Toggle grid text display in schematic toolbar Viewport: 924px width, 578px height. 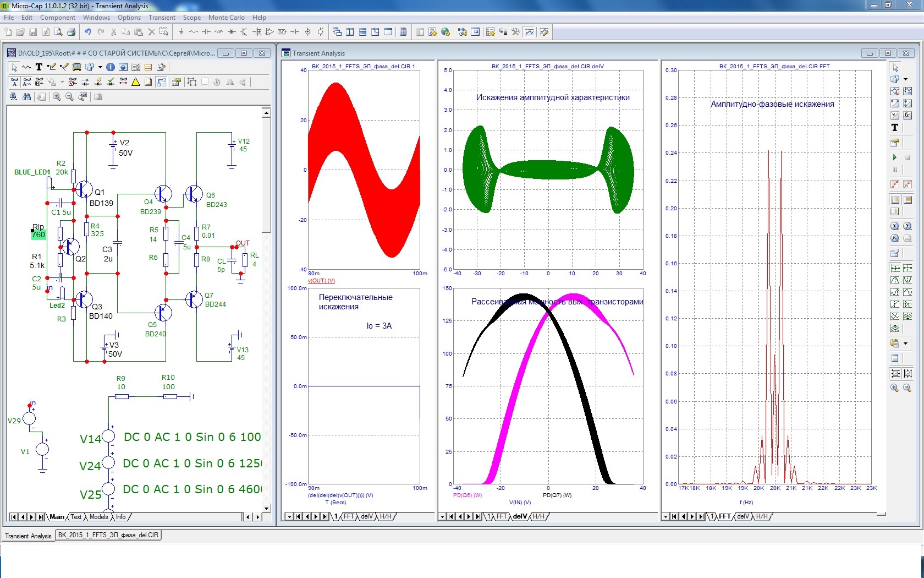[14, 82]
